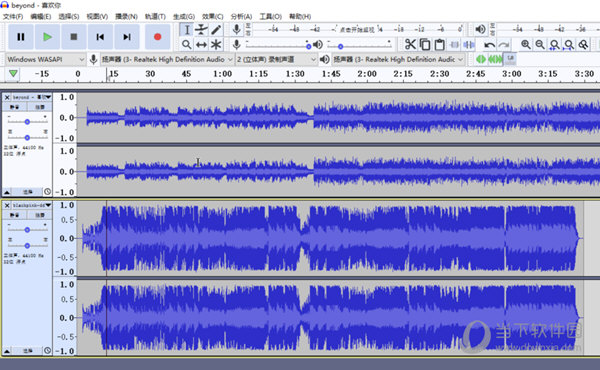The image size is (600, 370).
Task: Click the green Play-at-speed button
Action: point(481,59)
